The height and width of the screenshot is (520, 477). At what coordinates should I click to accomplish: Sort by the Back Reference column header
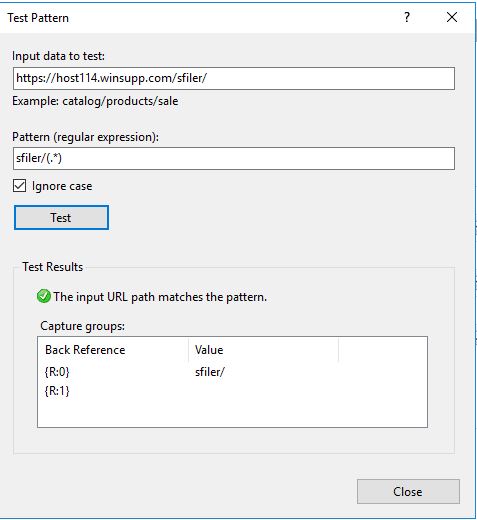[x=113, y=350]
